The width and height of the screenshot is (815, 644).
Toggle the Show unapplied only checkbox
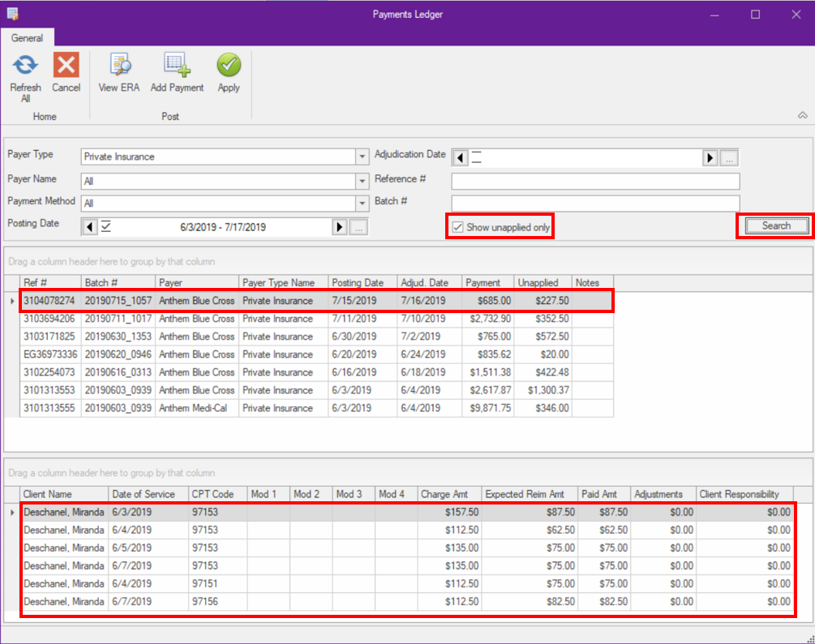click(x=458, y=227)
